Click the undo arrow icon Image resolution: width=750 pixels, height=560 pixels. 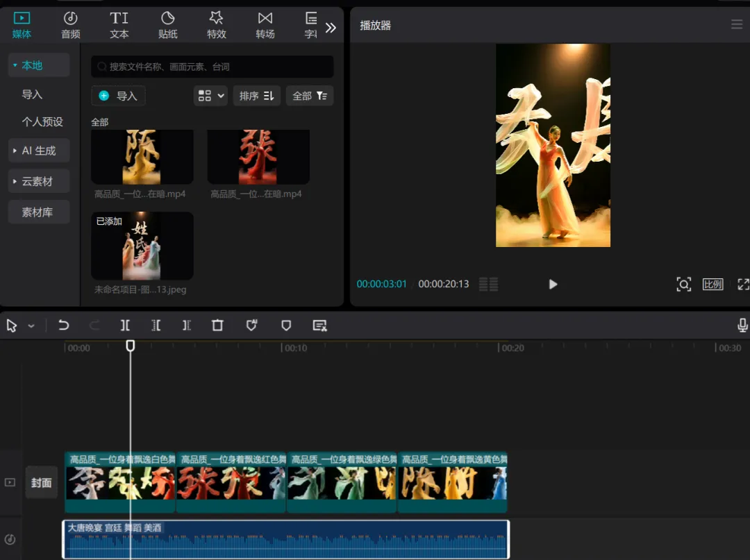click(63, 325)
